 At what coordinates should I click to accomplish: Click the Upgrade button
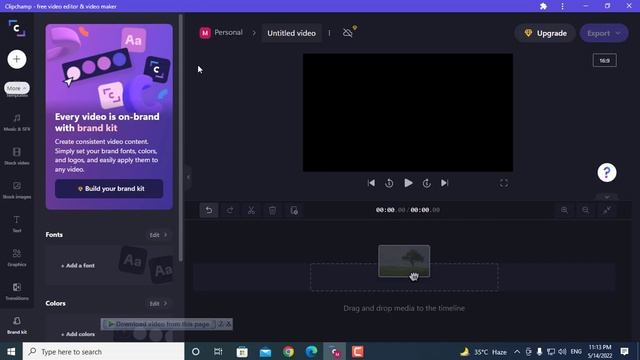[545, 33]
